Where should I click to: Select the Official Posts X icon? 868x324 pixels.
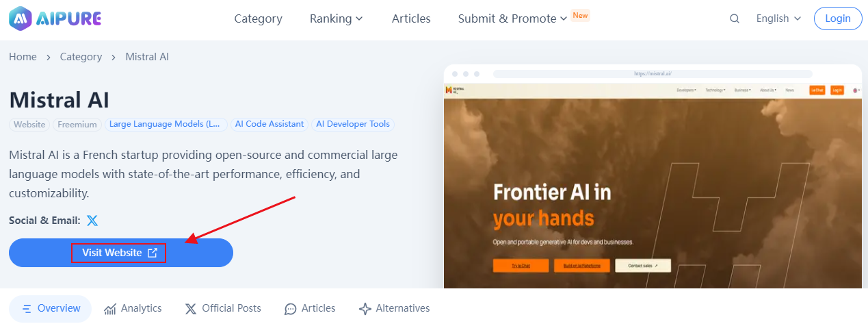pos(191,309)
